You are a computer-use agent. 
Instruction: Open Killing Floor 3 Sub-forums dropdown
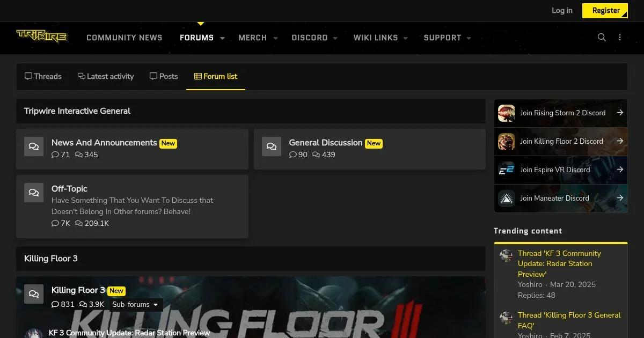(x=136, y=305)
